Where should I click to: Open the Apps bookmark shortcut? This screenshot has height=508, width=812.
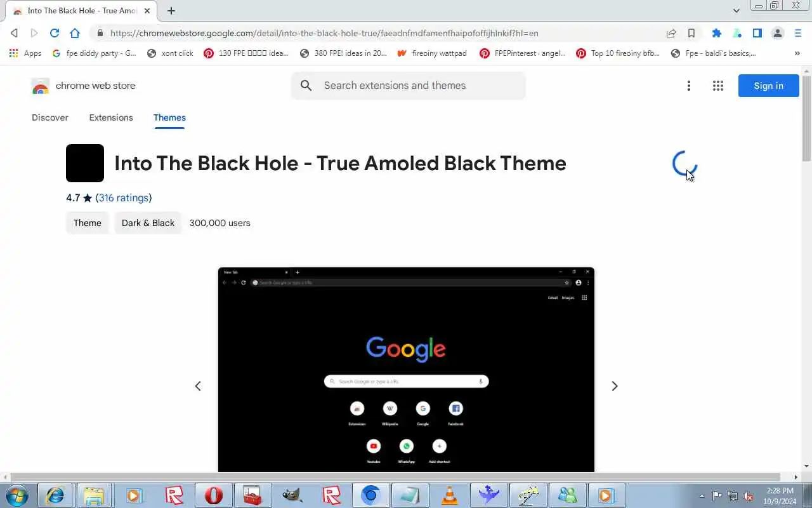coord(25,53)
